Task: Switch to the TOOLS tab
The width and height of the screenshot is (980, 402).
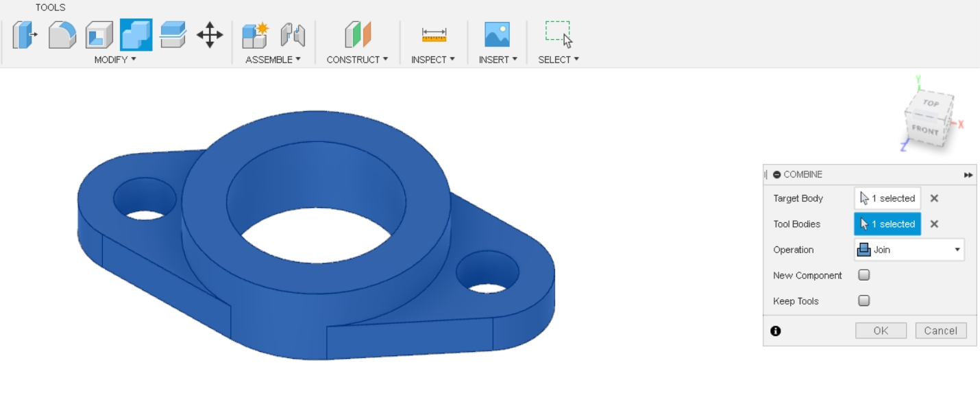Action: pos(51,8)
